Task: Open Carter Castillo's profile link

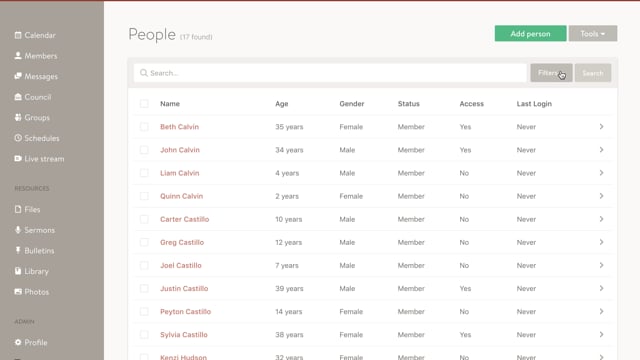Action: pos(184,219)
